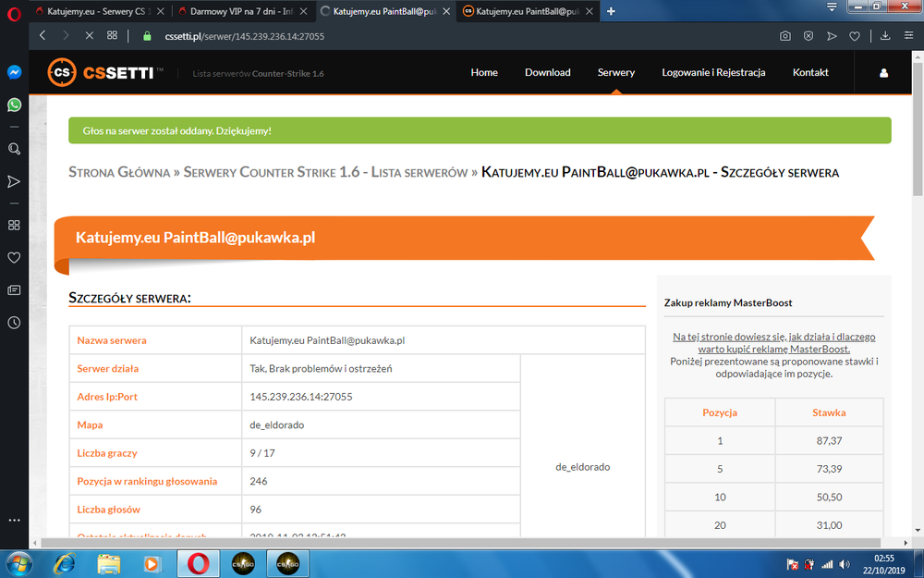Open Logowanie i Rejestracja page
Image resolution: width=924 pixels, height=578 pixels.
(x=713, y=72)
